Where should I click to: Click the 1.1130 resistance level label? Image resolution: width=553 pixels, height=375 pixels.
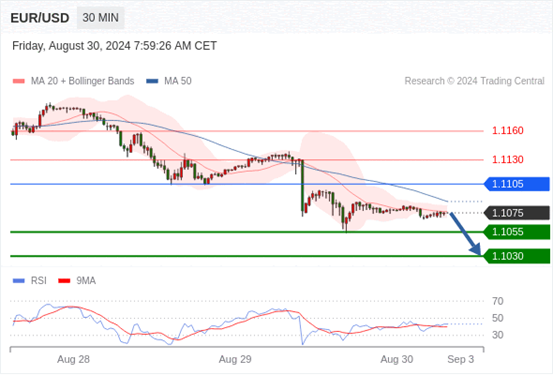[x=508, y=159]
